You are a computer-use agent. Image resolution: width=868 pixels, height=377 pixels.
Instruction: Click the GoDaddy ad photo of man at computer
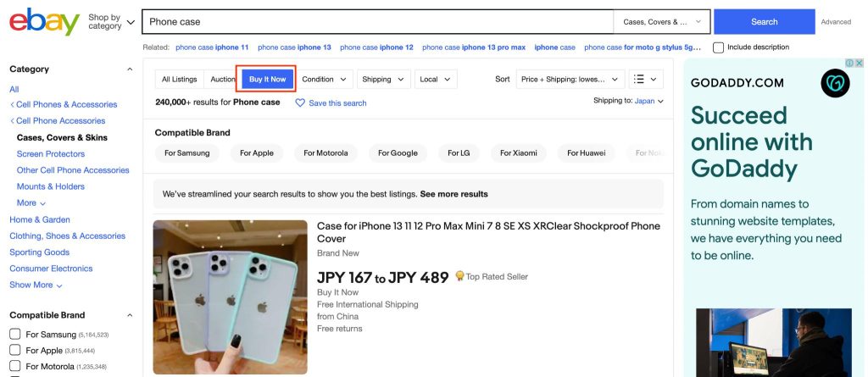pos(773,342)
